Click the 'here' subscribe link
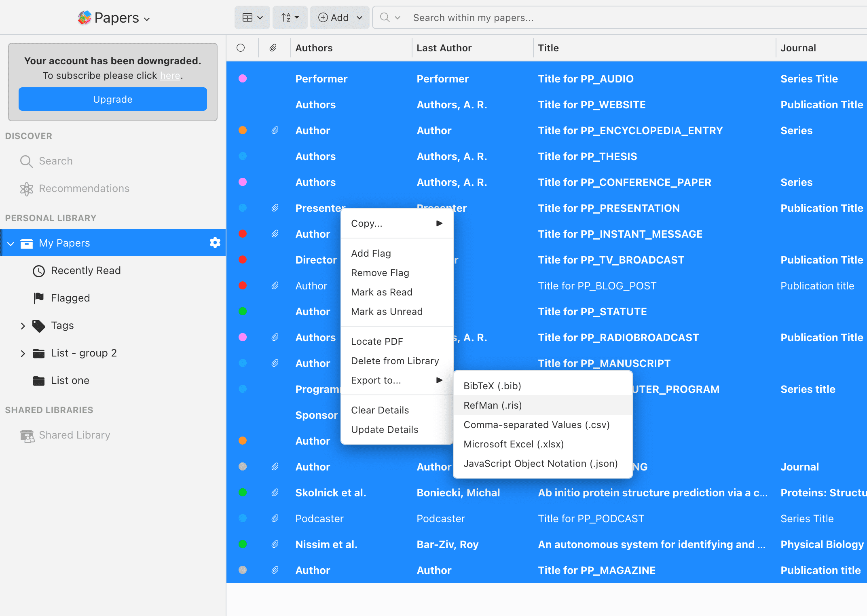 pyautogui.click(x=170, y=76)
